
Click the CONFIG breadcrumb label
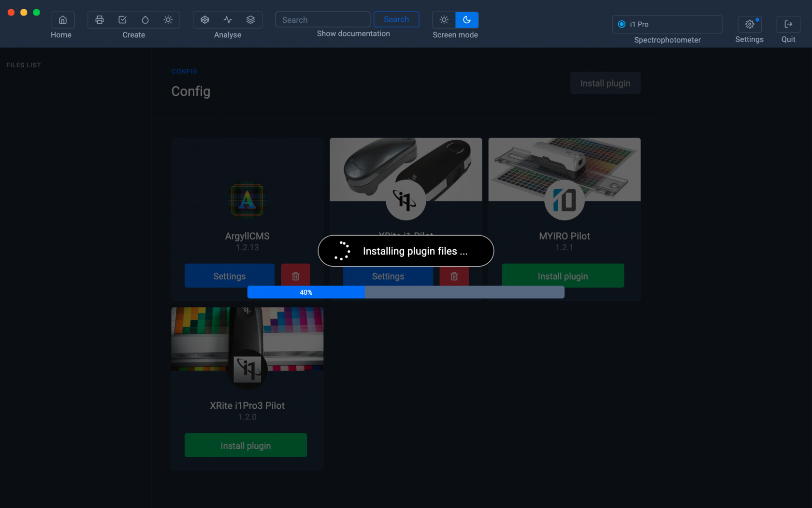tap(184, 72)
